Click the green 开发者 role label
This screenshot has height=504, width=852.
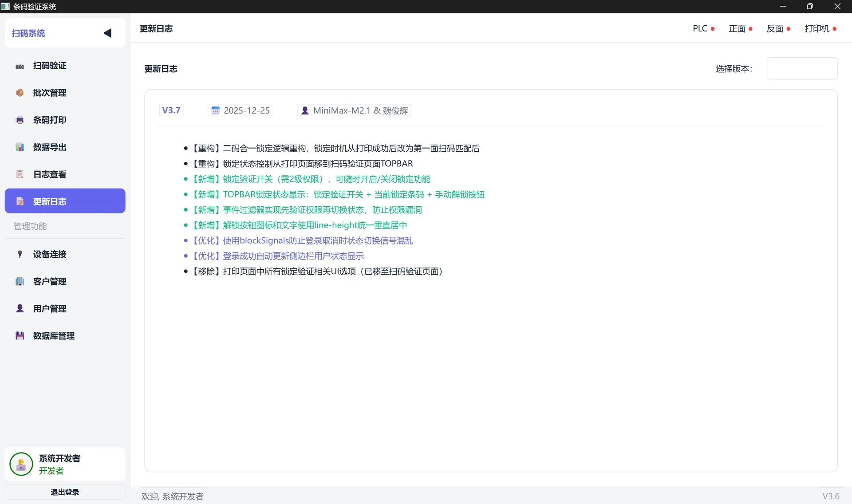pyautogui.click(x=51, y=471)
